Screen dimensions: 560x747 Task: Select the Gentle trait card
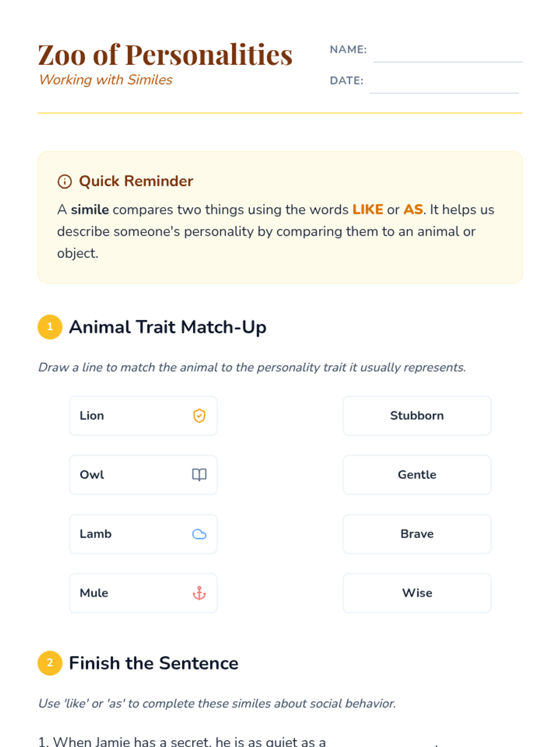417,475
